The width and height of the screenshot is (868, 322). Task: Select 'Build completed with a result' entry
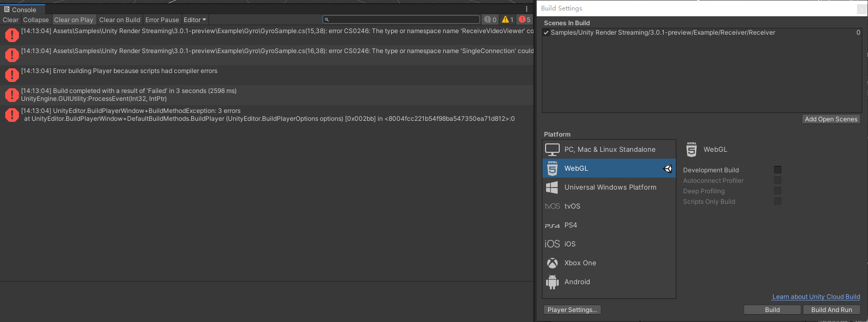267,95
